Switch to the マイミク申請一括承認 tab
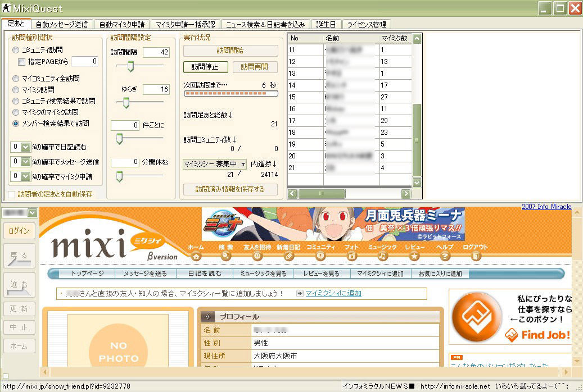Screen dimensions: 583x392 185,25
